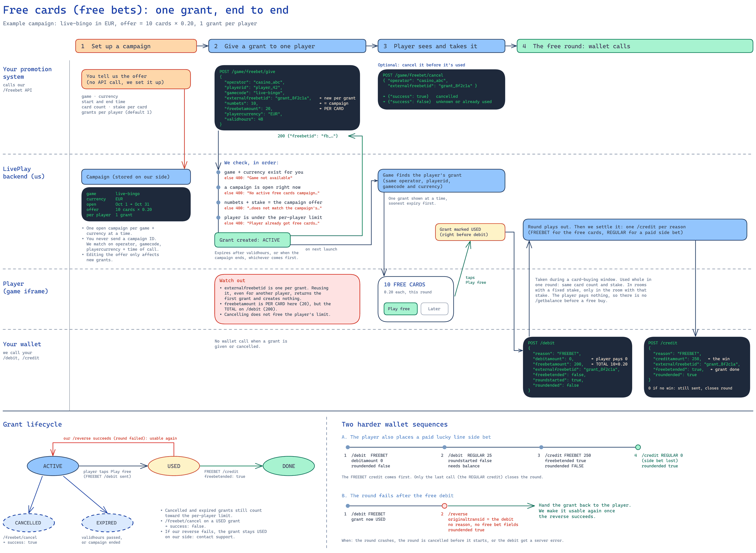Click the POST /game/freebet/give code block
756x553 pixels.
pyautogui.click(x=287, y=98)
